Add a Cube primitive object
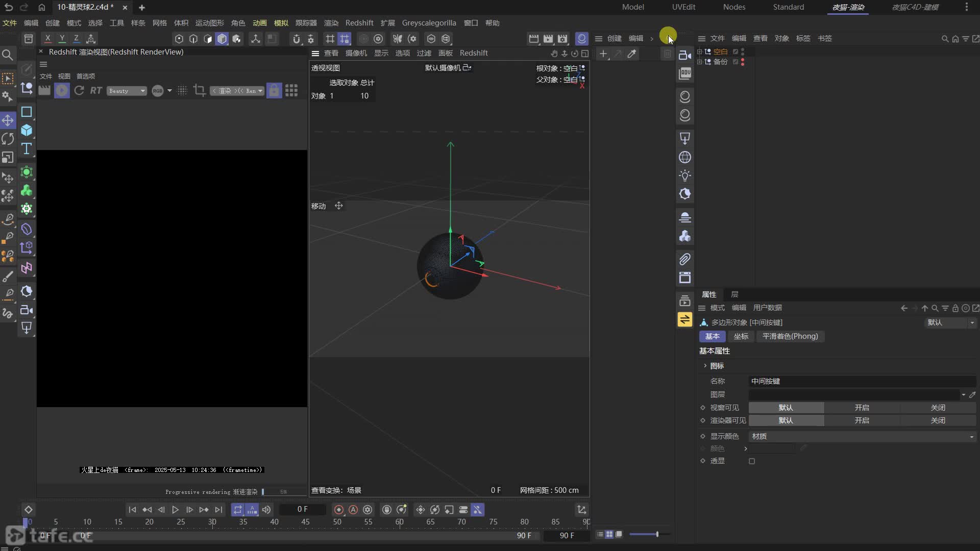 tap(27, 130)
